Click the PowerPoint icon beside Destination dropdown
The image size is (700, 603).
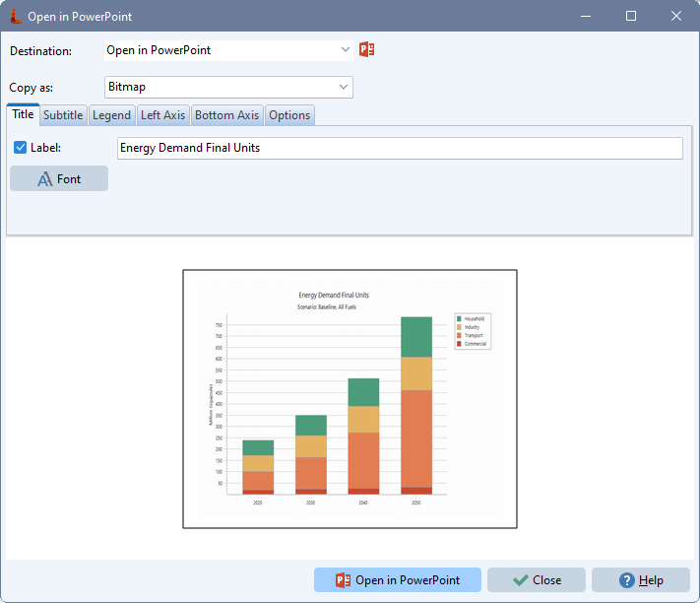click(x=367, y=49)
